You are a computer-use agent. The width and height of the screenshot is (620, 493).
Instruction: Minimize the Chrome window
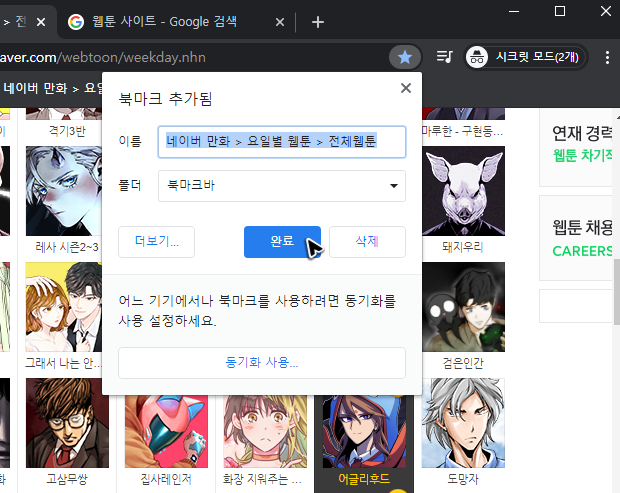(x=514, y=11)
